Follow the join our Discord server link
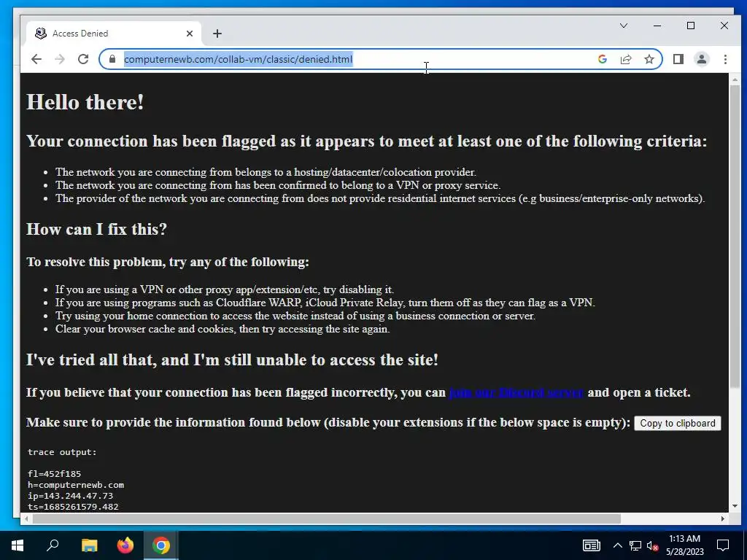Screen dimensions: 747x560 tap(516, 392)
